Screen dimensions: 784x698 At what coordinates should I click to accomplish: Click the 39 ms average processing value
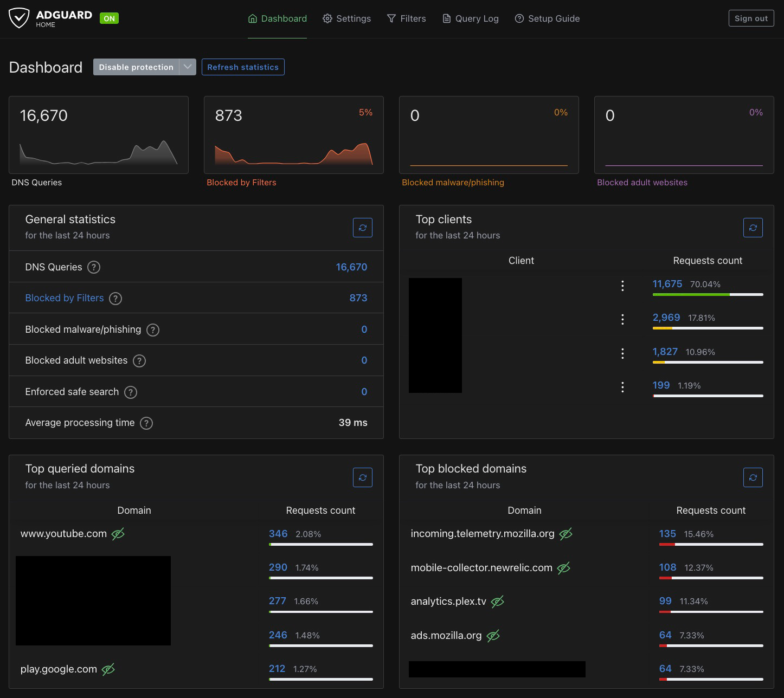tap(353, 423)
